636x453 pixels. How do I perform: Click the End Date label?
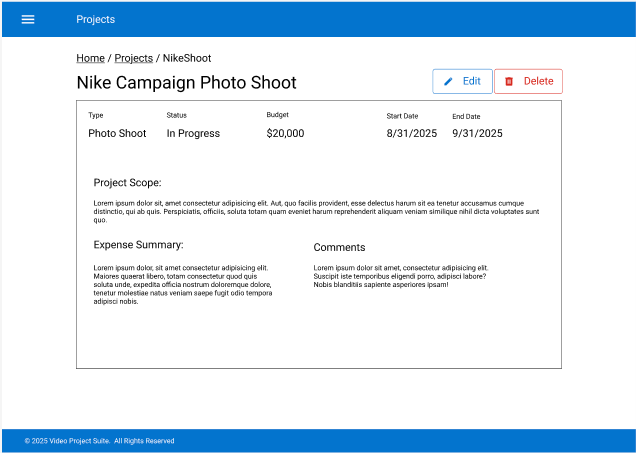click(466, 116)
